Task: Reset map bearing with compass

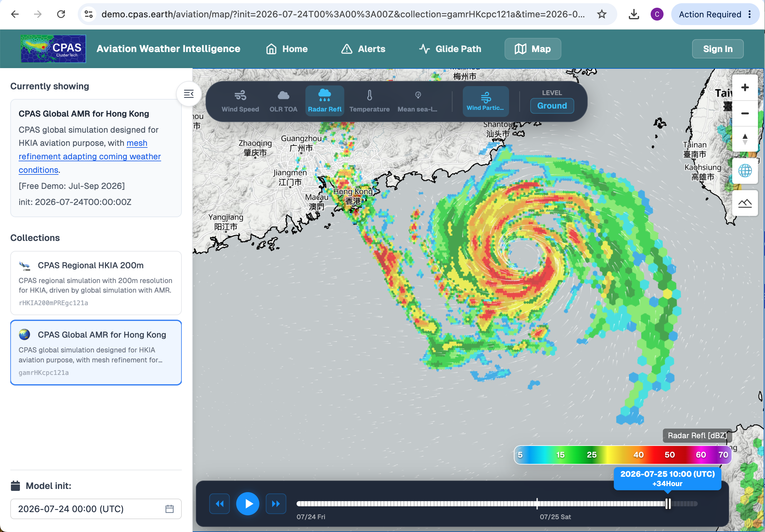Action: (x=745, y=139)
